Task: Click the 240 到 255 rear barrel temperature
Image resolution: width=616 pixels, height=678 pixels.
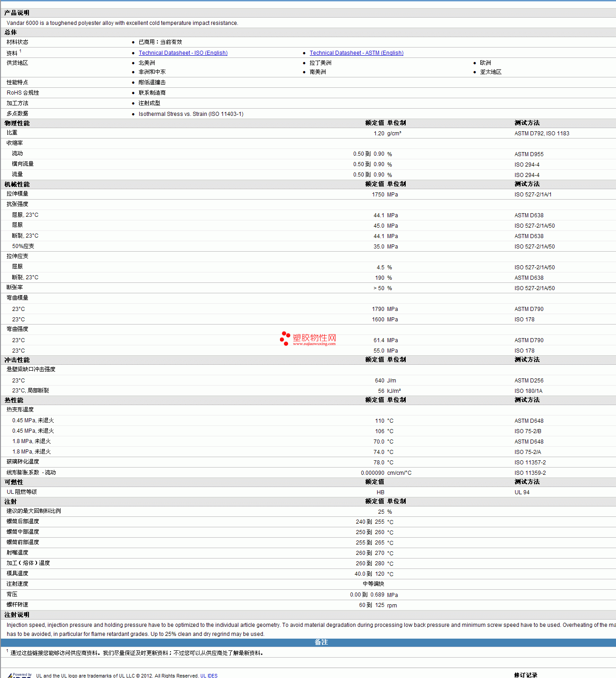Action: coord(370,522)
